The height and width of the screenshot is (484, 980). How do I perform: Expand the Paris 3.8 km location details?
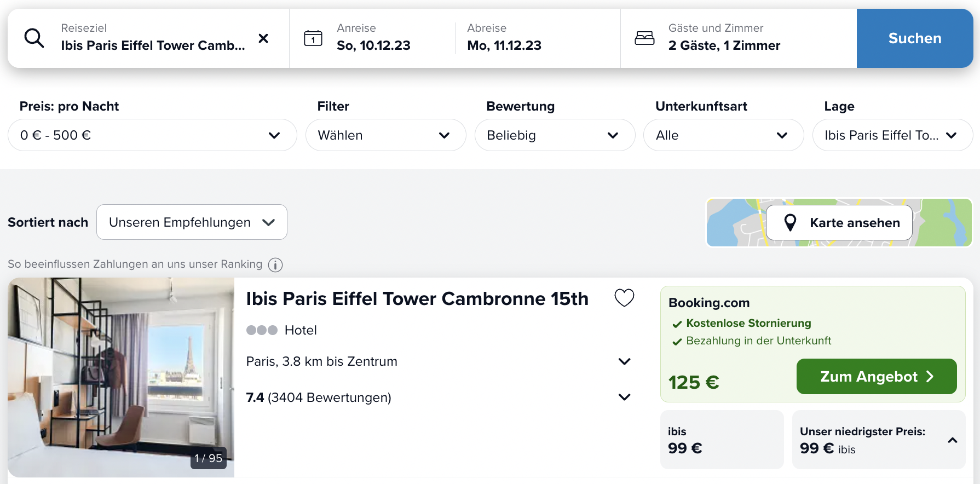[624, 361]
